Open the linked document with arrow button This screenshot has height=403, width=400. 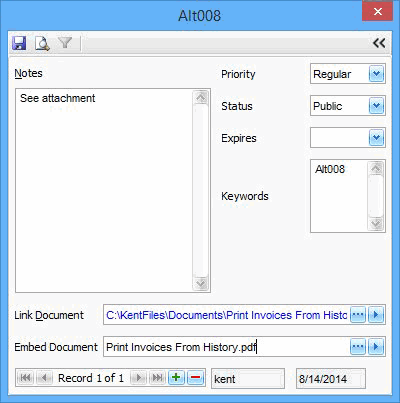(x=376, y=314)
